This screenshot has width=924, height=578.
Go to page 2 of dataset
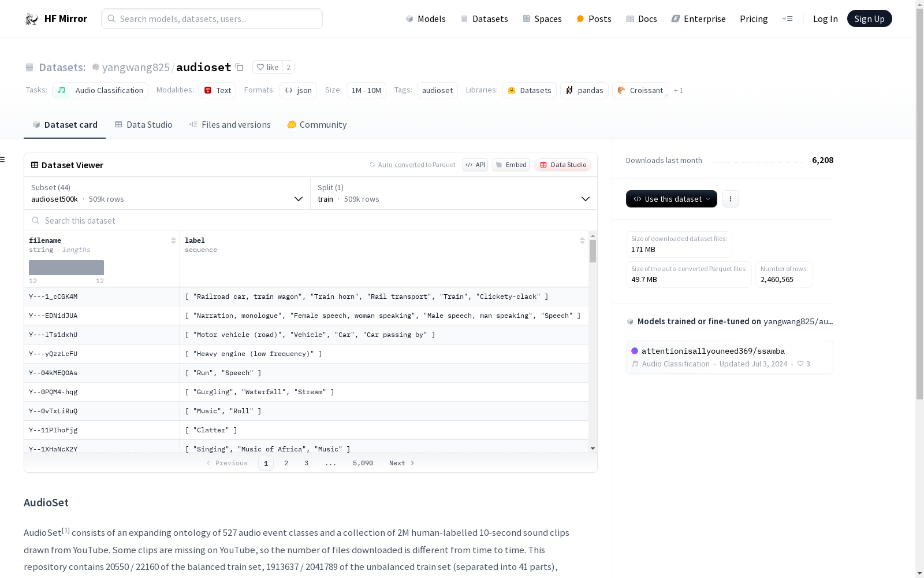[x=286, y=463]
